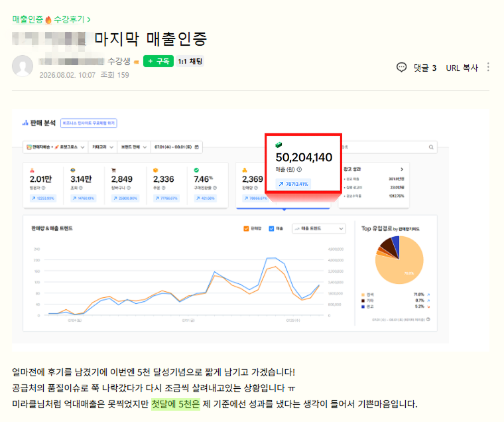Image resolution: width=504 pixels, height=422 pixels.
Task: Uncheck the orange 판매량 checkbox
Action: click(246, 228)
